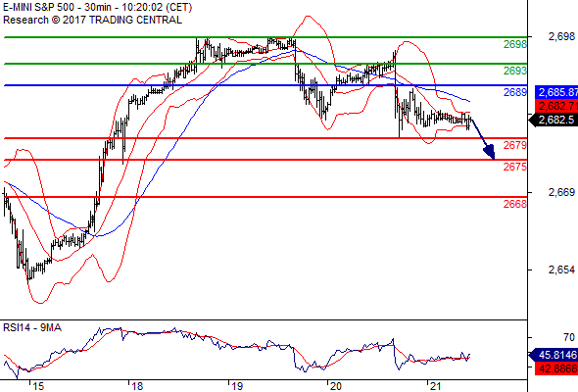Click the blue downward forecast arrow
The image size is (578, 392).
483,139
